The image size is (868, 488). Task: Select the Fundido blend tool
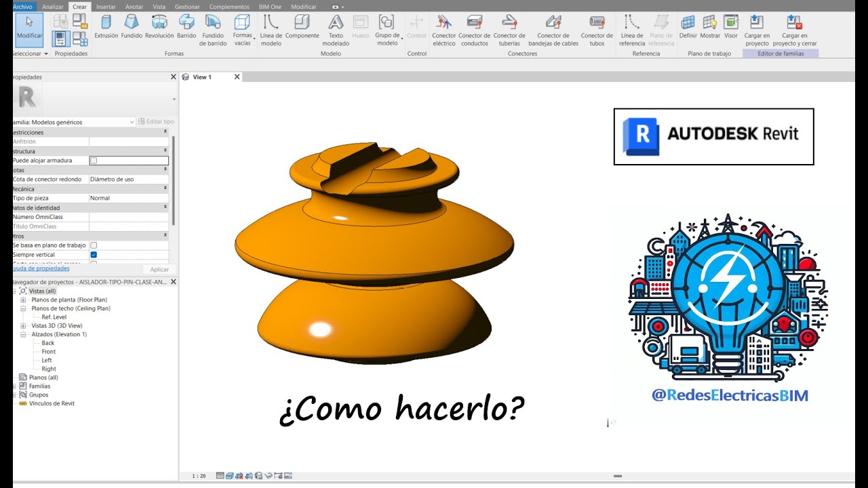click(x=132, y=27)
